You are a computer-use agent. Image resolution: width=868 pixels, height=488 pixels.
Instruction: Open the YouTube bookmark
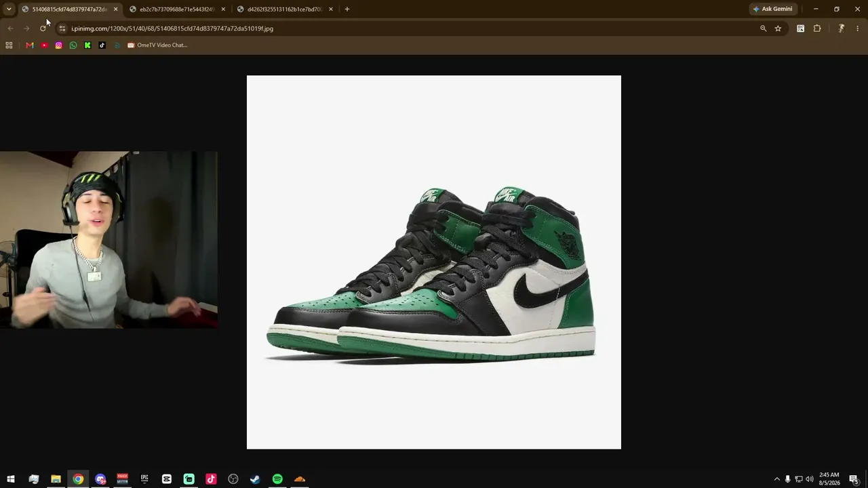44,45
